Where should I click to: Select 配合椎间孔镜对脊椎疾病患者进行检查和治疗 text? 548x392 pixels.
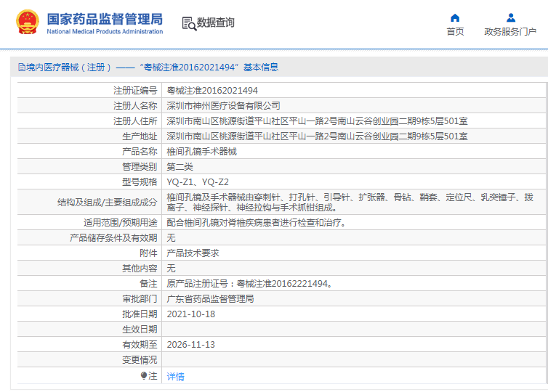pos(256,223)
